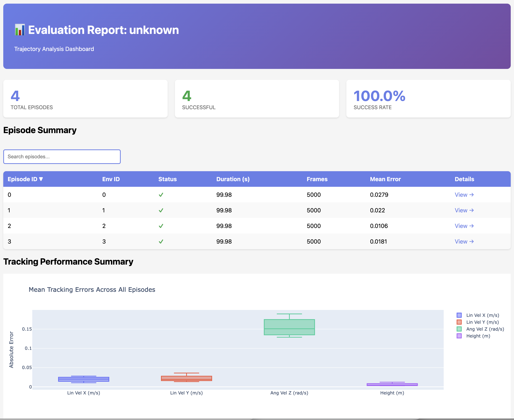Screen dimensions: 514x420
Task: Click the blue Lin Vel X box plot
Action: coord(84,379)
